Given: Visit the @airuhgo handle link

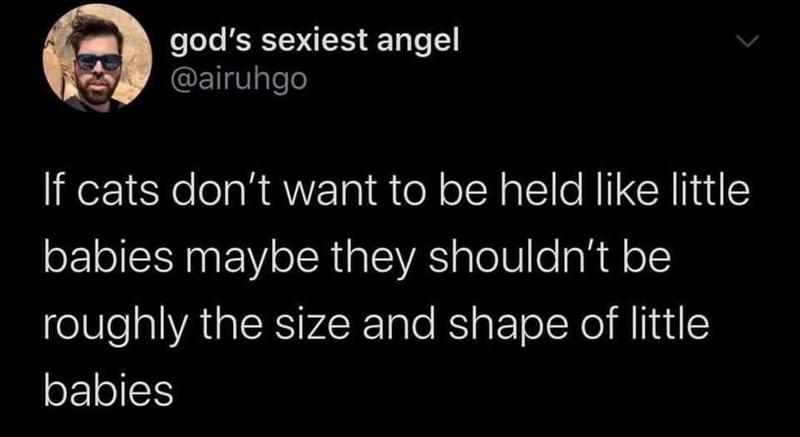Looking at the screenshot, I should pyautogui.click(x=238, y=81).
